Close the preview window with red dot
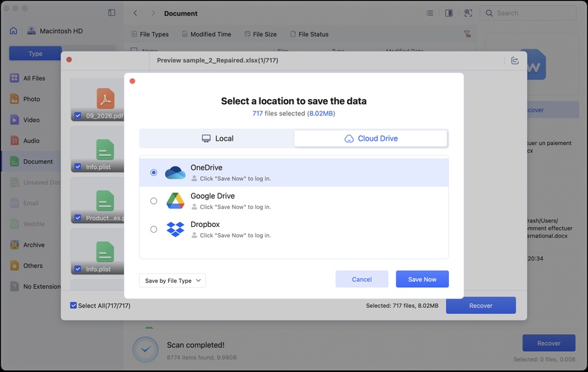588x372 pixels. (69, 60)
